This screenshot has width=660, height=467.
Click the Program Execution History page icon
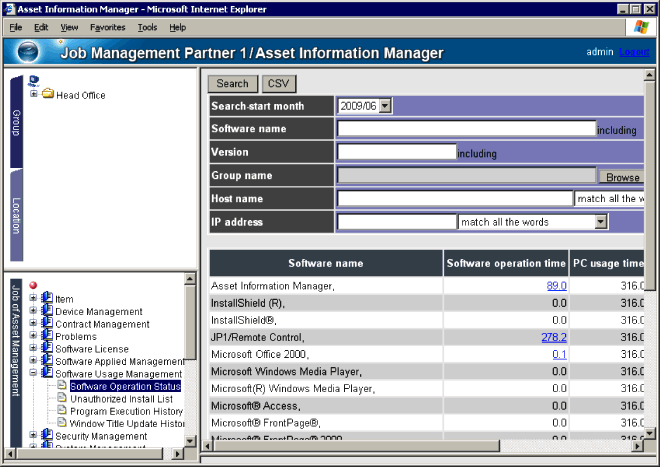[61, 411]
